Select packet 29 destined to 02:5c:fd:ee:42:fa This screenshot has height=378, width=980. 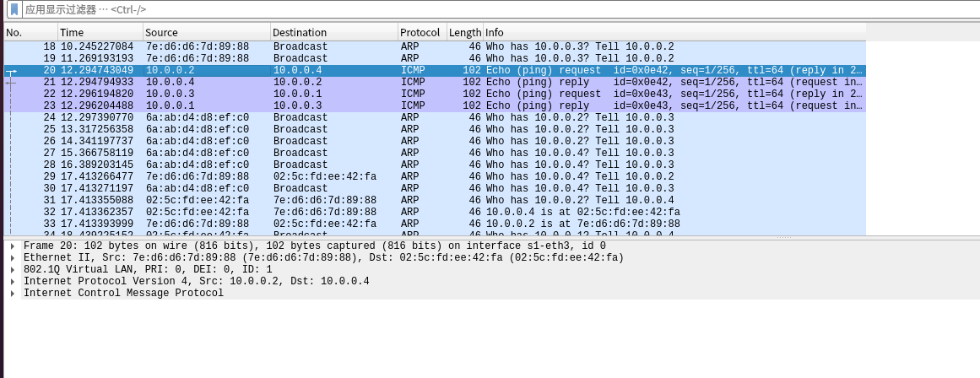(x=435, y=177)
